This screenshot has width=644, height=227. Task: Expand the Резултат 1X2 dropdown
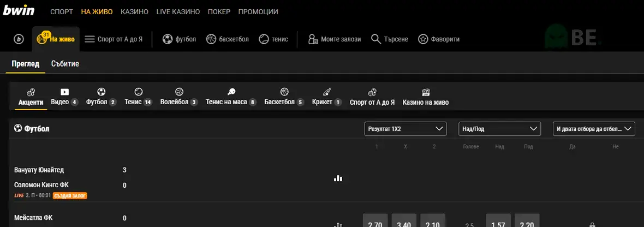click(x=406, y=129)
